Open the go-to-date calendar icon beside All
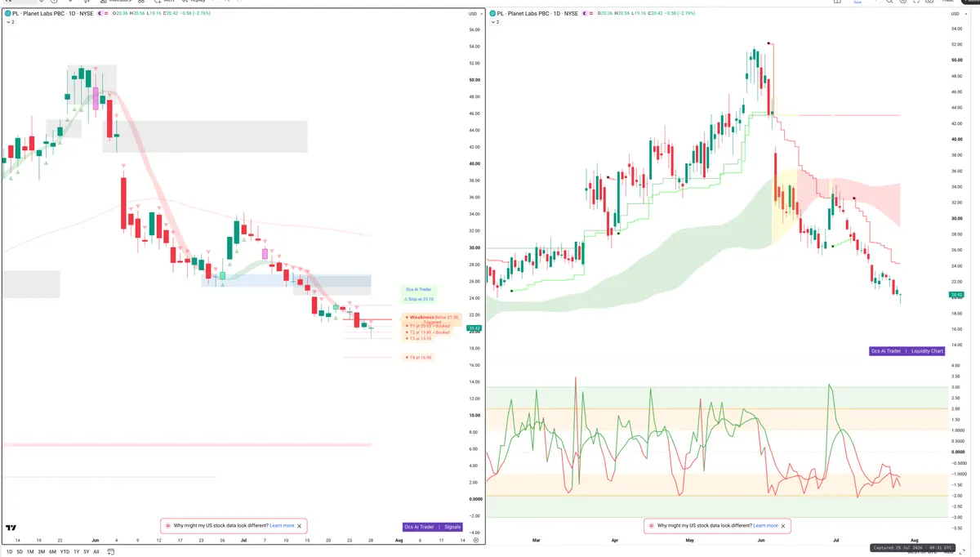Viewport: 980px width, 557px height. coord(110,552)
